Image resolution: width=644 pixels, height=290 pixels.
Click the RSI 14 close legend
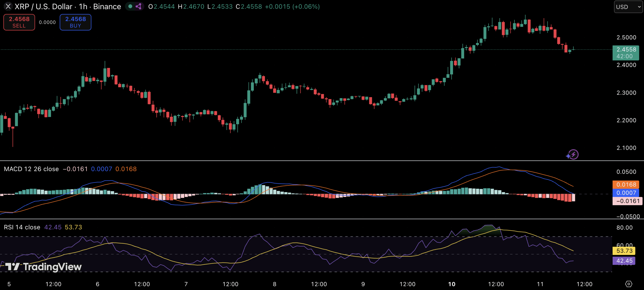click(22, 227)
